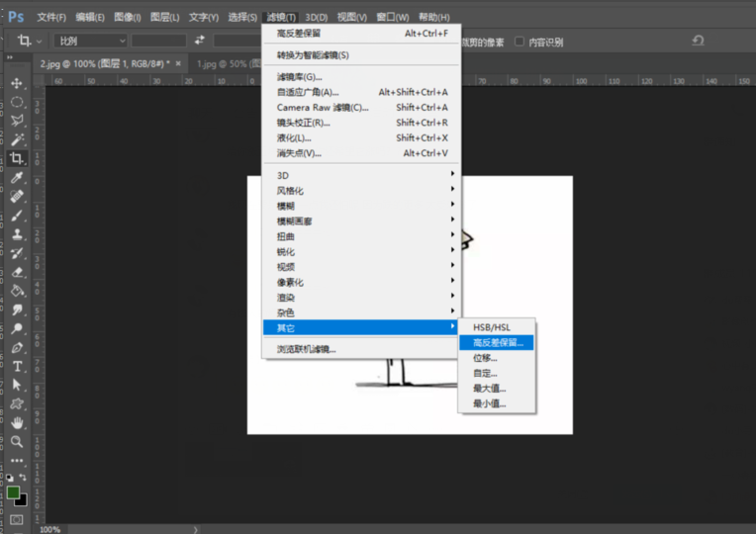This screenshot has height=534, width=756.
Task: Swap crop width and height values
Action: click(x=199, y=41)
